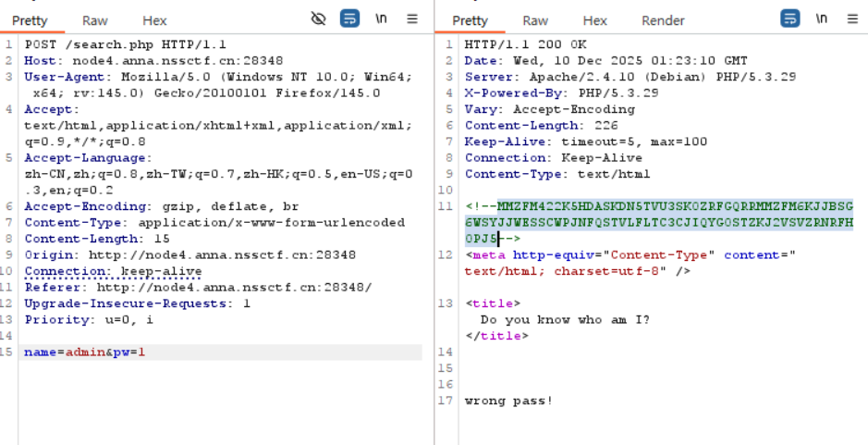
Task: Click the 'Do you know who am I?' title text
Action: click(x=565, y=320)
